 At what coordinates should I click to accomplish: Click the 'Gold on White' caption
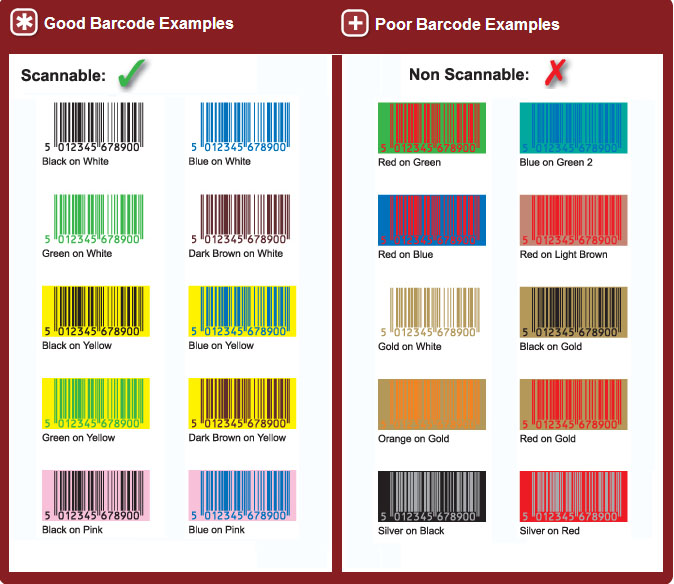tap(410, 346)
